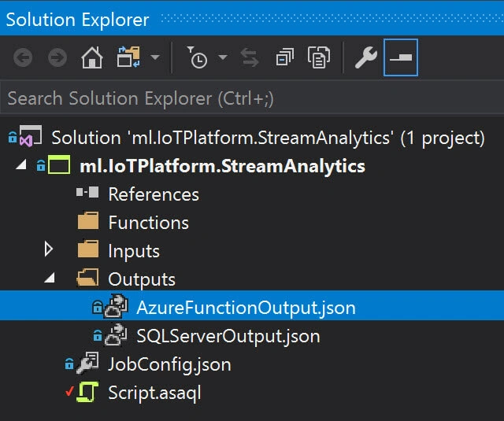The image size is (504, 421).
Task: Click the red checkmark beside Script.asaql
Action: 69,391
